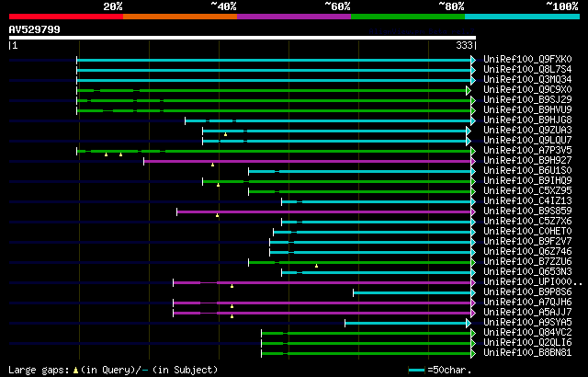
Task: Click the yellow gap marker under the B9H927 bar
Action: click(212, 165)
